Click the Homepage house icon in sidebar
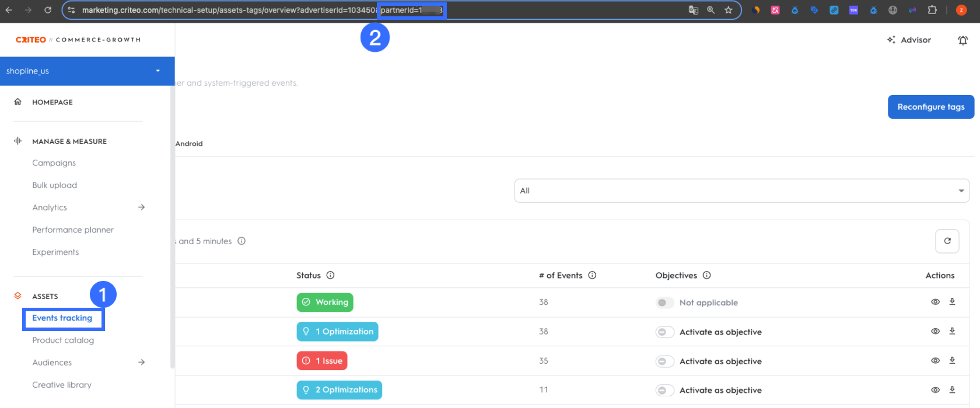Image resolution: width=980 pixels, height=408 pixels. point(18,101)
